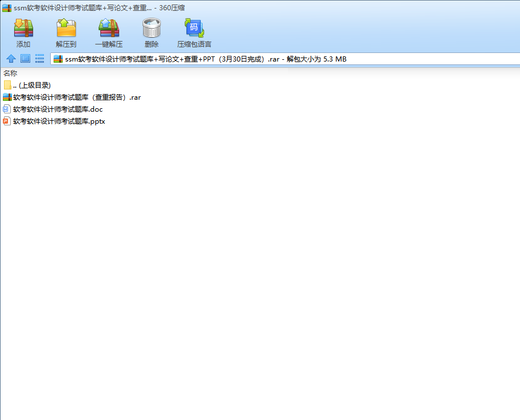The image size is (520, 420).
Task: Click the rar icon in address bar
Action: click(58, 59)
